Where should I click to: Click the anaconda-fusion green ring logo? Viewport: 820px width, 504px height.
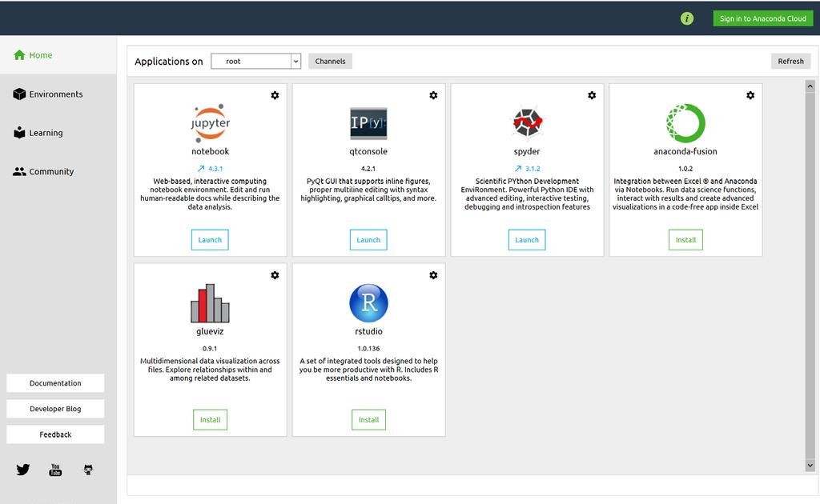click(685, 122)
